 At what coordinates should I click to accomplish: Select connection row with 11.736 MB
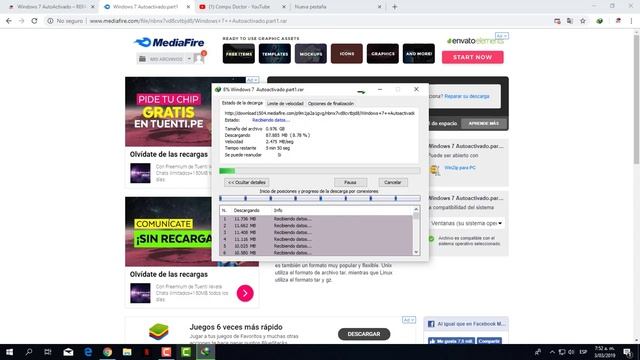coord(316,219)
